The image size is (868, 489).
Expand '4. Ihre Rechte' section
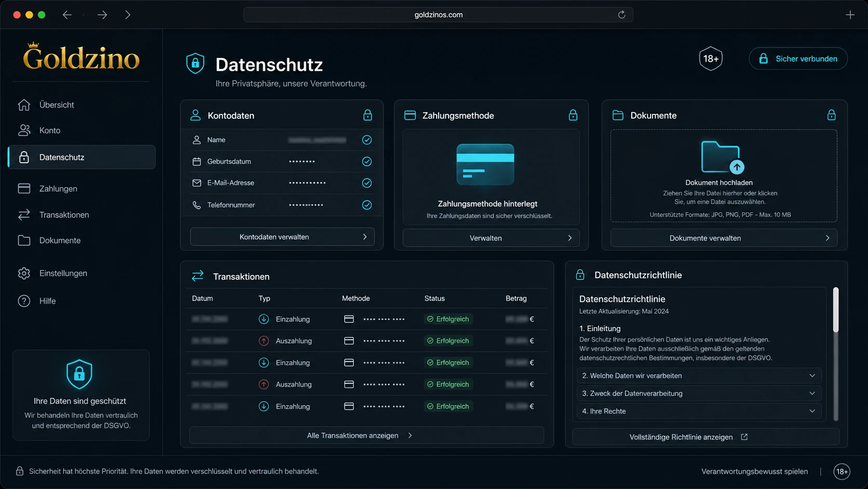699,411
